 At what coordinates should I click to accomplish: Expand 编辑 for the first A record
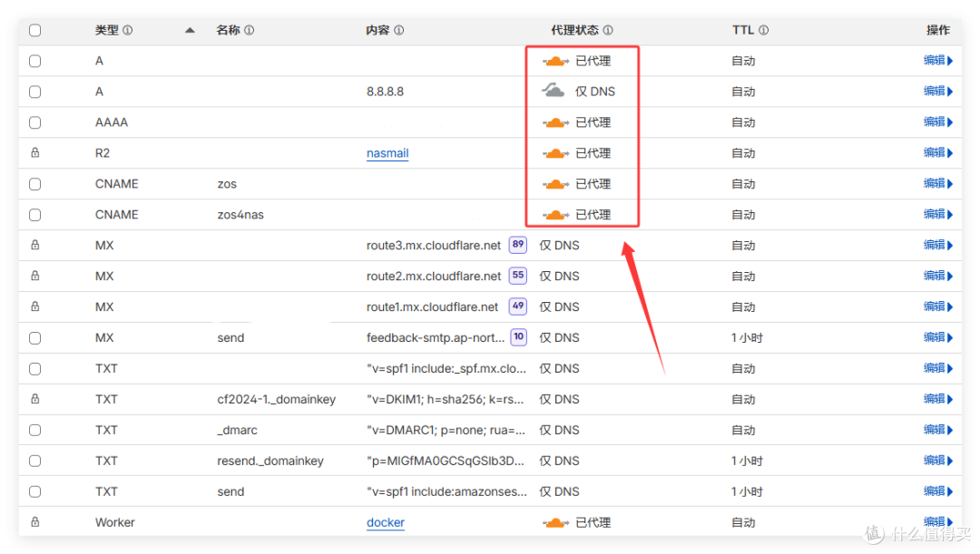point(938,61)
